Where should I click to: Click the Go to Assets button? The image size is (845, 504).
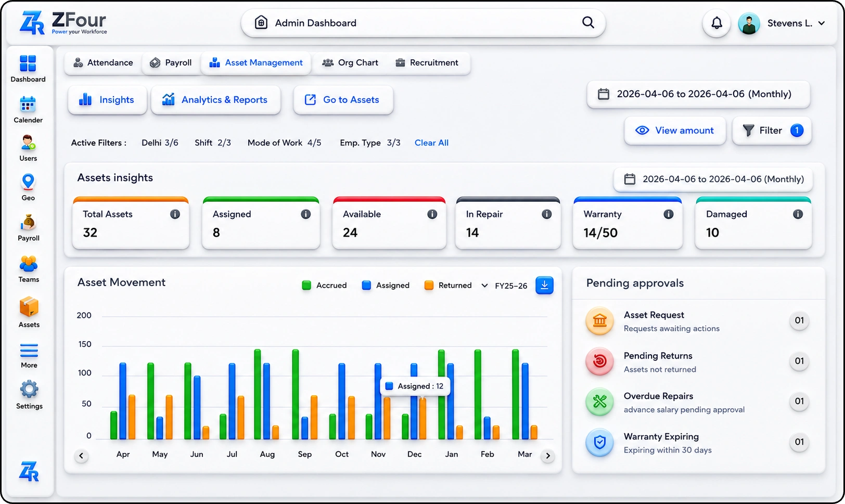[343, 100]
